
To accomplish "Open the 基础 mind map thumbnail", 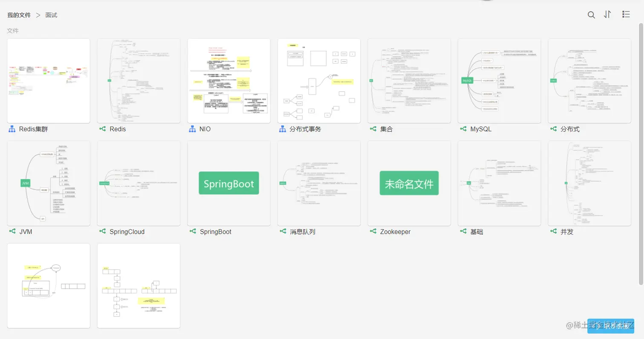I will point(499,183).
